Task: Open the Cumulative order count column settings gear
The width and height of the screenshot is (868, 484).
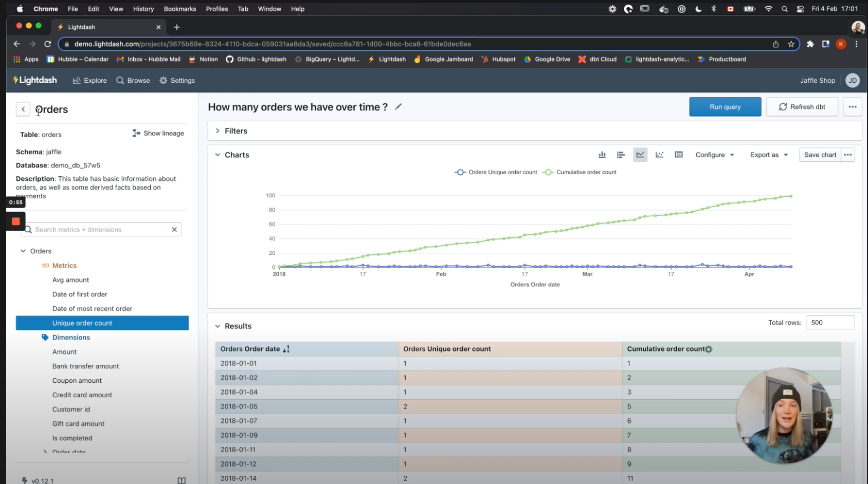Action: (x=710, y=349)
